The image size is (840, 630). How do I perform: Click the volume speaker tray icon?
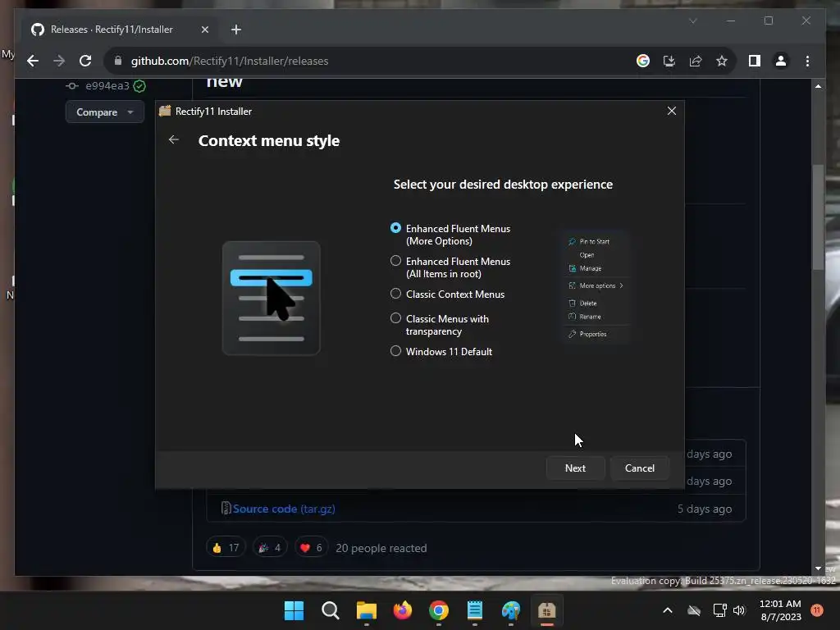pyautogui.click(x=739, y=610)
